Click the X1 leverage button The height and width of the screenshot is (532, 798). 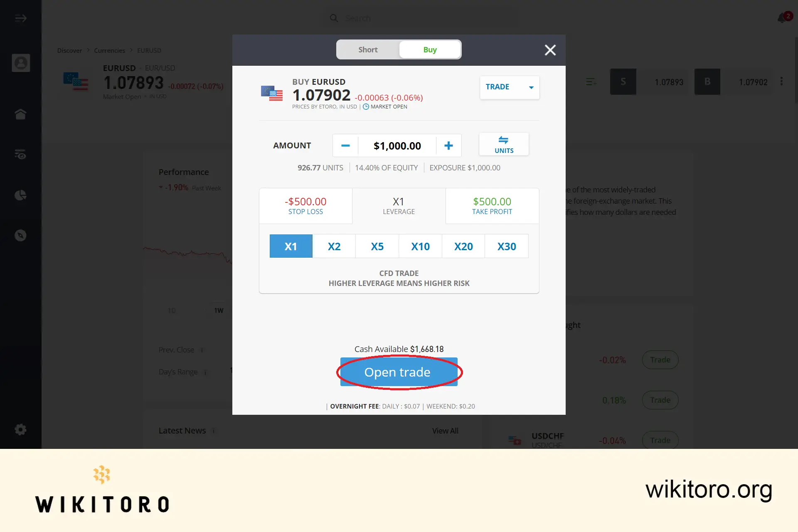(x=291, y=246)
